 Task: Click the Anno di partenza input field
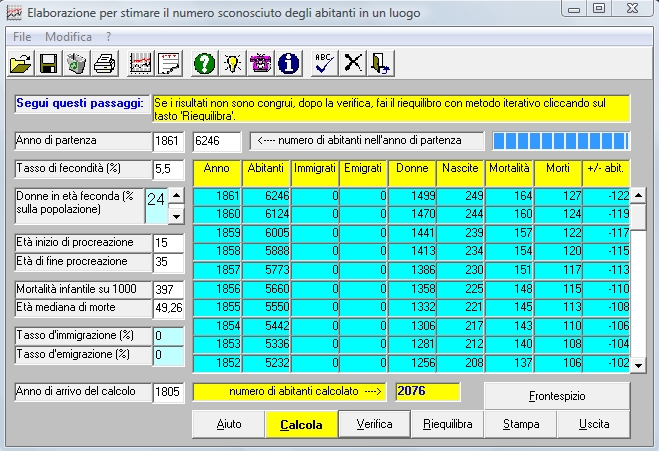point(168,141)
